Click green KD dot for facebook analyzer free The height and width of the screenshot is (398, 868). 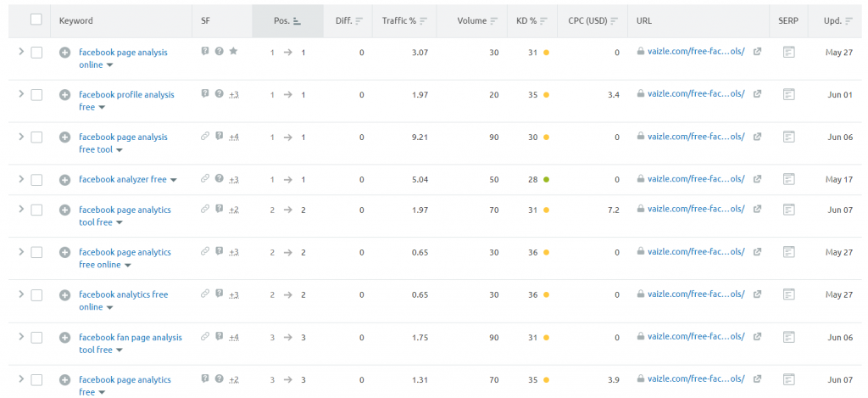547,180
